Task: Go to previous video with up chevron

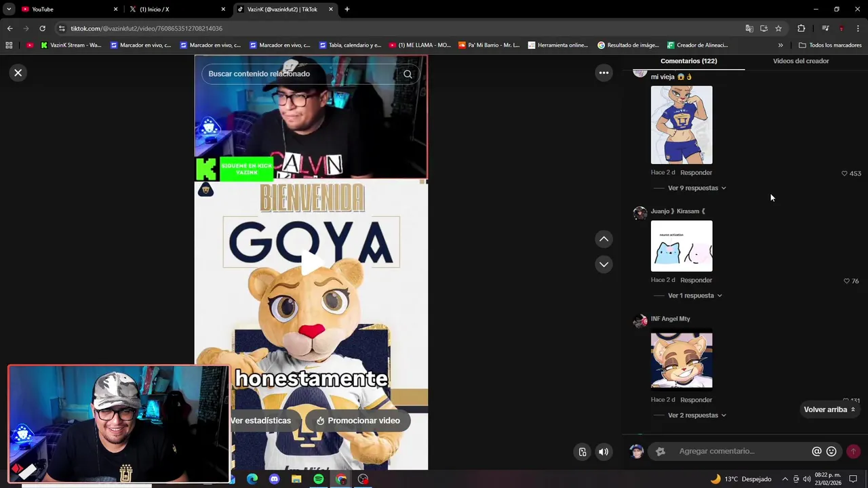Action: click(604, 239)
